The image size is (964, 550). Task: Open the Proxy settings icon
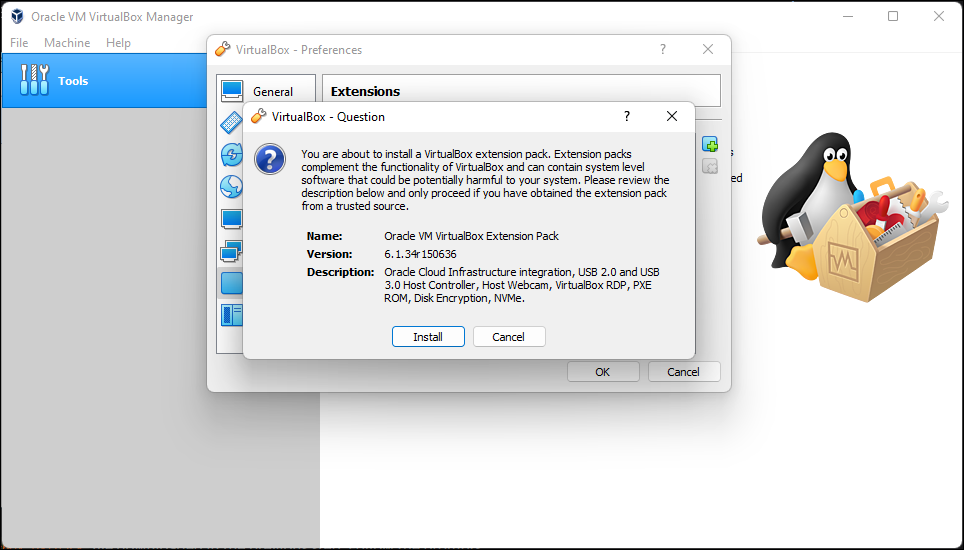click(x=231, y=315)
